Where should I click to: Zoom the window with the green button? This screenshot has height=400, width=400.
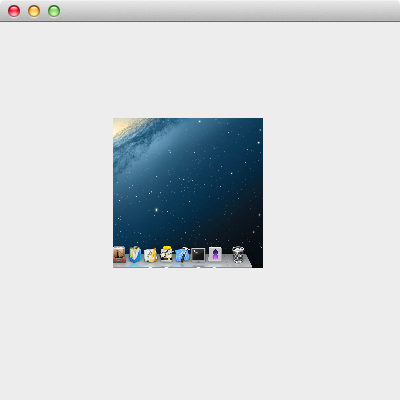pyautogui.click(x=54, y=11)
